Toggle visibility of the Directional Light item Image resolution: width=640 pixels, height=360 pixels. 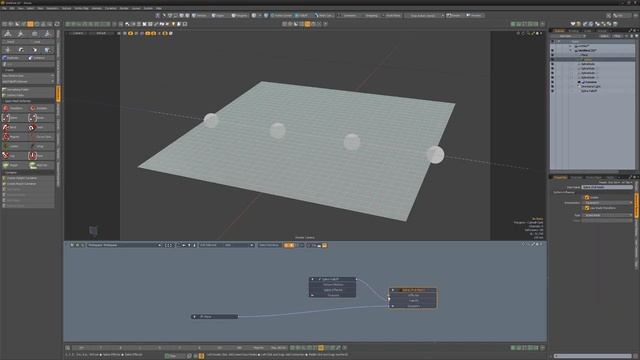click(x=553, y=87)
